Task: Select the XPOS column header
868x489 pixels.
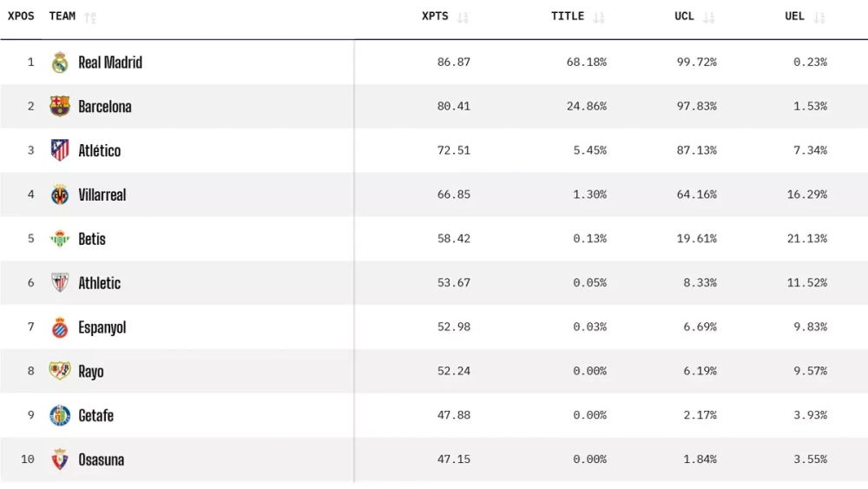Action: [x=21, y=17]
